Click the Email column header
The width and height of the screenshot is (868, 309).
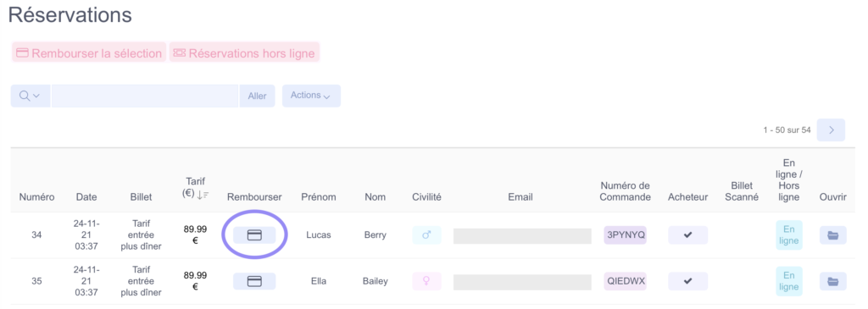pos(520,196)
